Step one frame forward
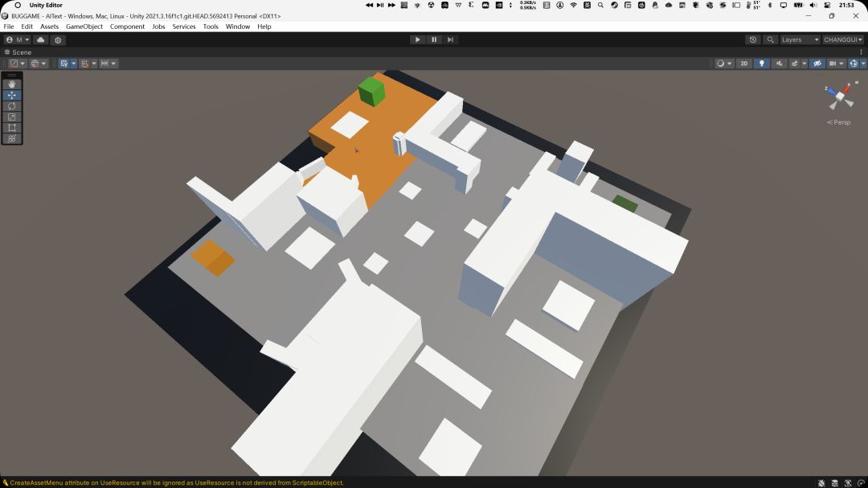Screen dimensions: 868x488 pos(451,40)
